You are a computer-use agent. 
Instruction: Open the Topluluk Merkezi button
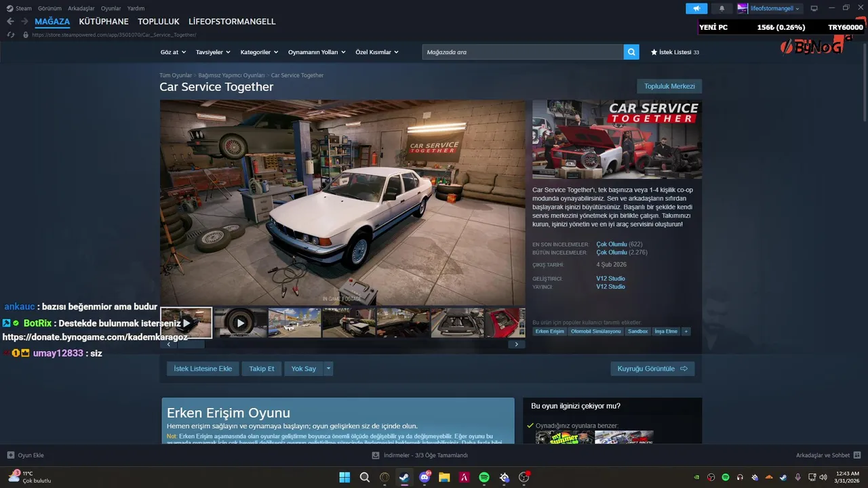click(669, 87)
